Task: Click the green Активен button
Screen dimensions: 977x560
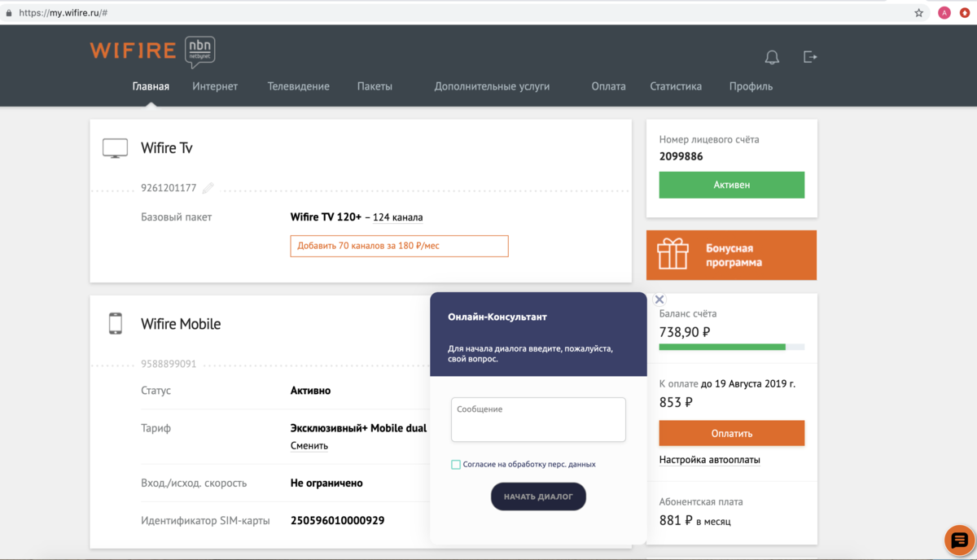Action: (731, 185)
